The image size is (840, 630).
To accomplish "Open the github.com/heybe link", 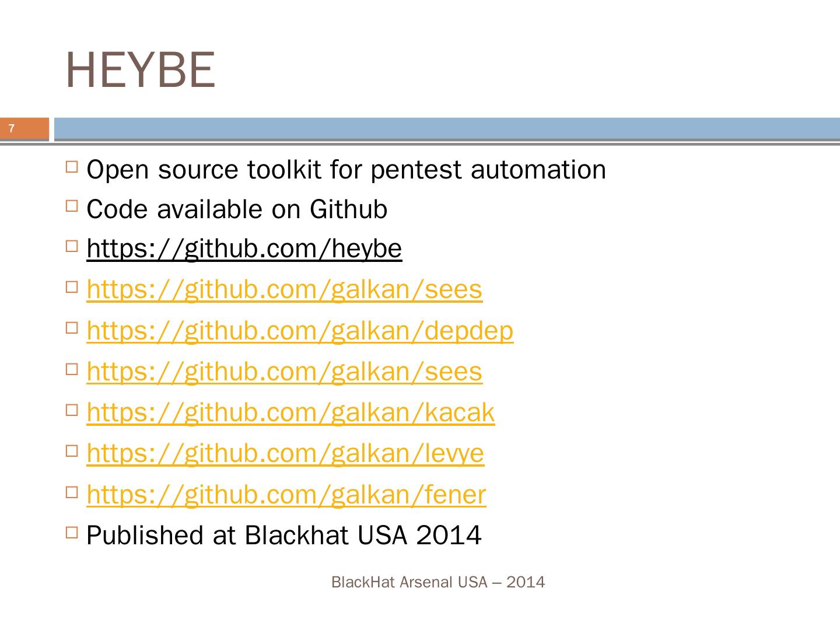I will tap(244, 249).
